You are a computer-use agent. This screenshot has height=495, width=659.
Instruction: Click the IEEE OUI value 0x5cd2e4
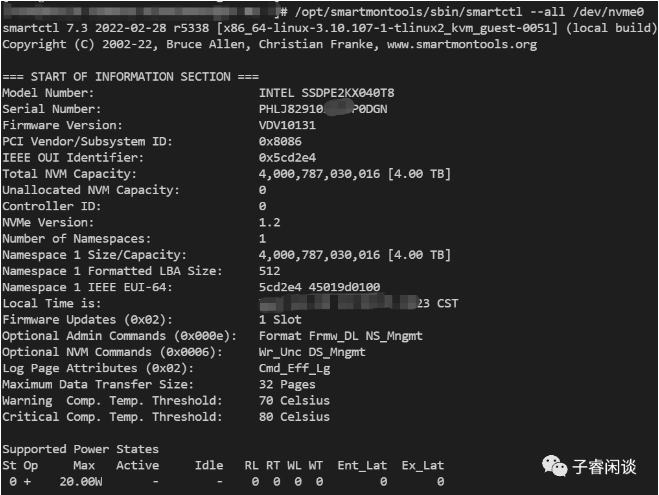click(x=287, y=158)
